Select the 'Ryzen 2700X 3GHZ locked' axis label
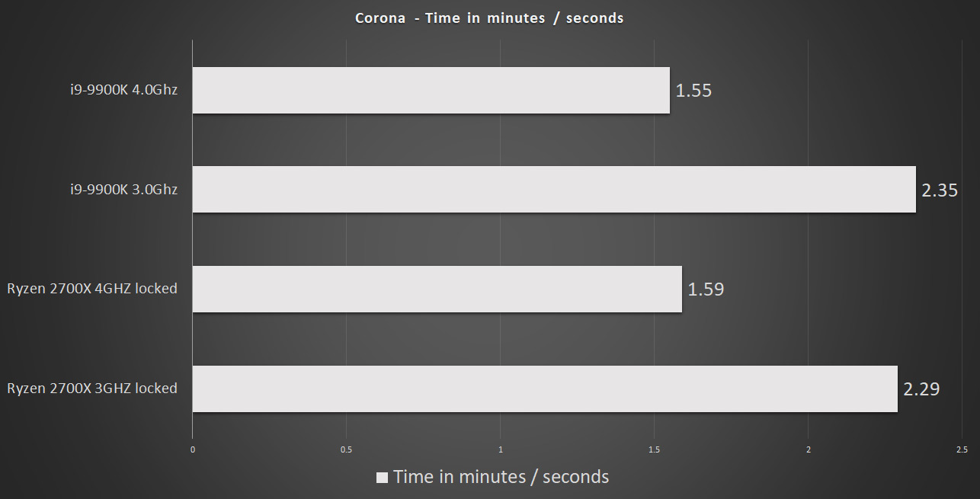The width and height of the screenshot is (980, 499). click(x=92, y=389)
